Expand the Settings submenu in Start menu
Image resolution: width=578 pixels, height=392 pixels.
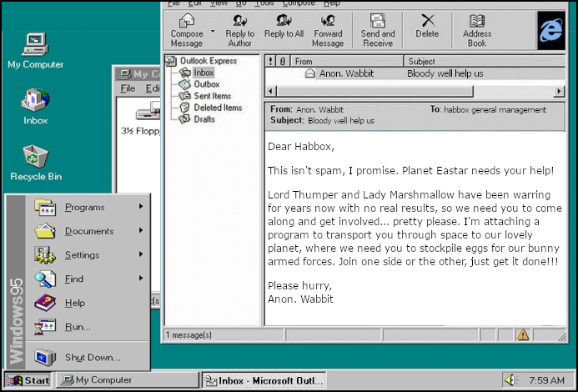(x=82, y=255)
